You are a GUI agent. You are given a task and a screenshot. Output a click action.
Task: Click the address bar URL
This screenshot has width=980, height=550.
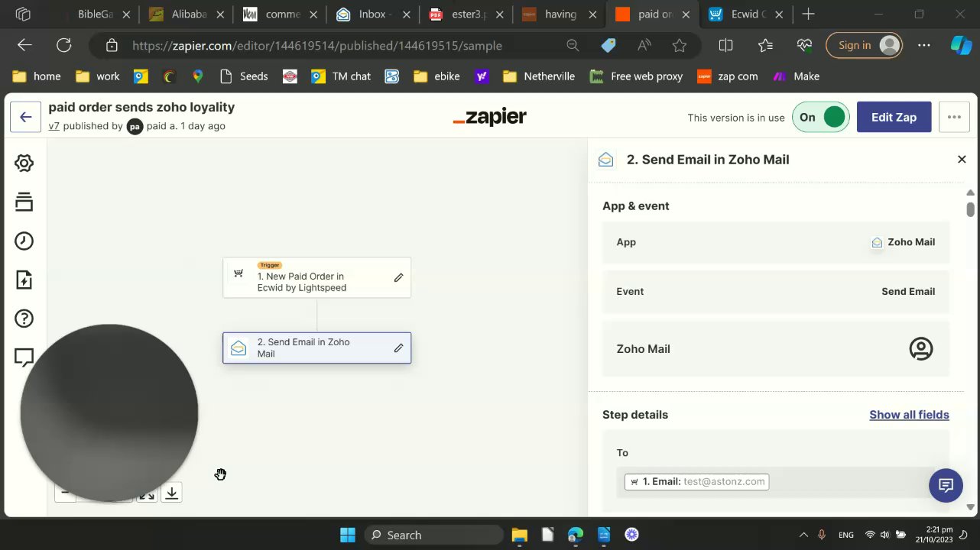316,46
